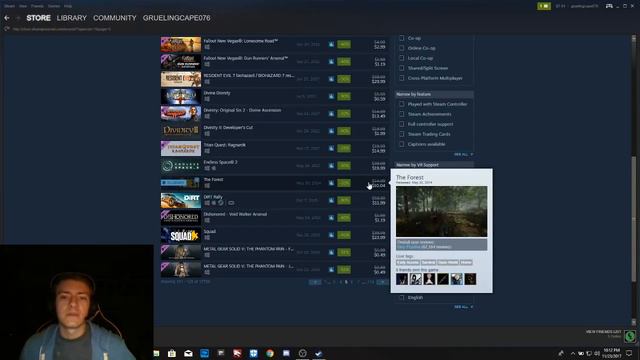This screenshot has height=360, width=640.
Task: Open the Action Center notification icon
Action: point(629,353)
